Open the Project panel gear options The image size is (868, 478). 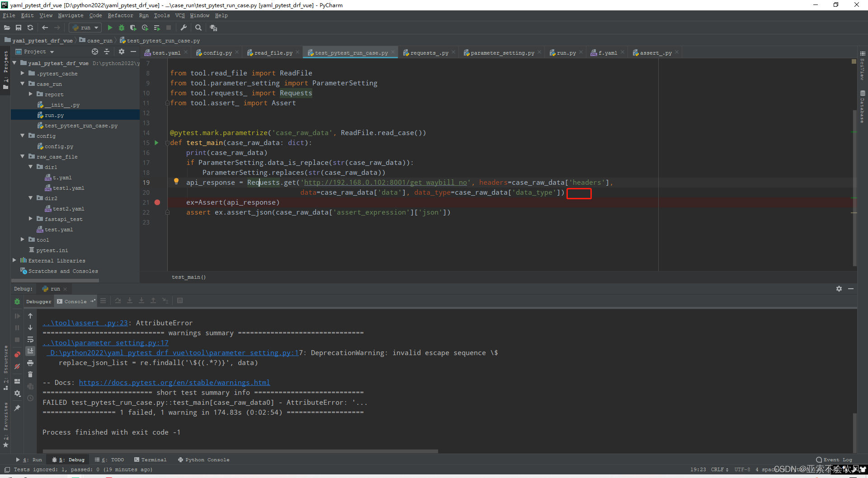pyautogui.click(x=121, y=52)
